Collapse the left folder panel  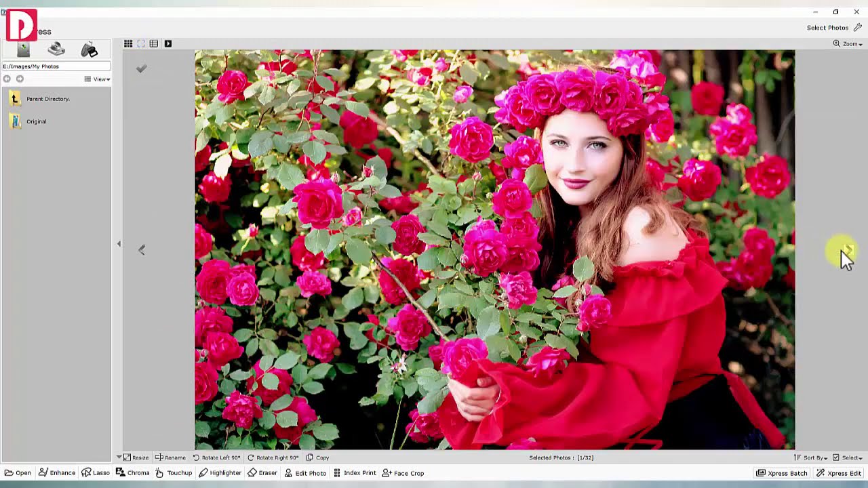[119, 244]
